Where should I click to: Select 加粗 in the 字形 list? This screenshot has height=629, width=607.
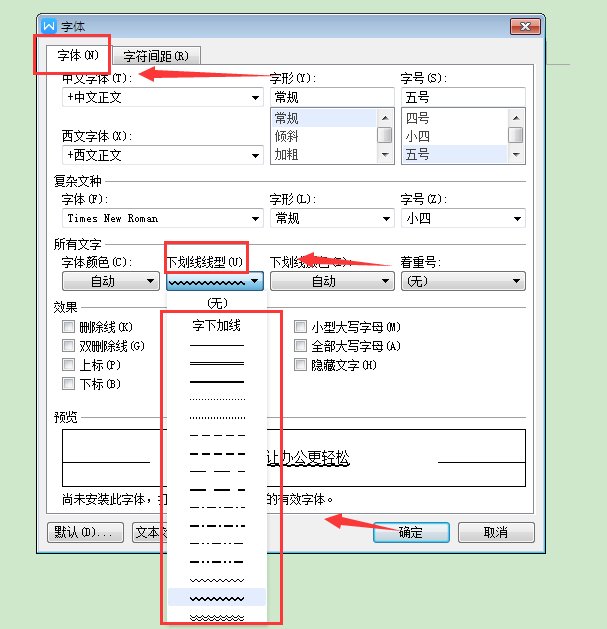(x=324, y=154)
